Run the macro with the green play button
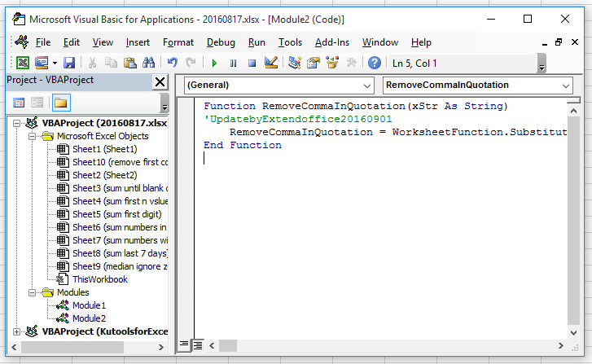The width and height of the screenshot is (592, 364). (214, 63)
